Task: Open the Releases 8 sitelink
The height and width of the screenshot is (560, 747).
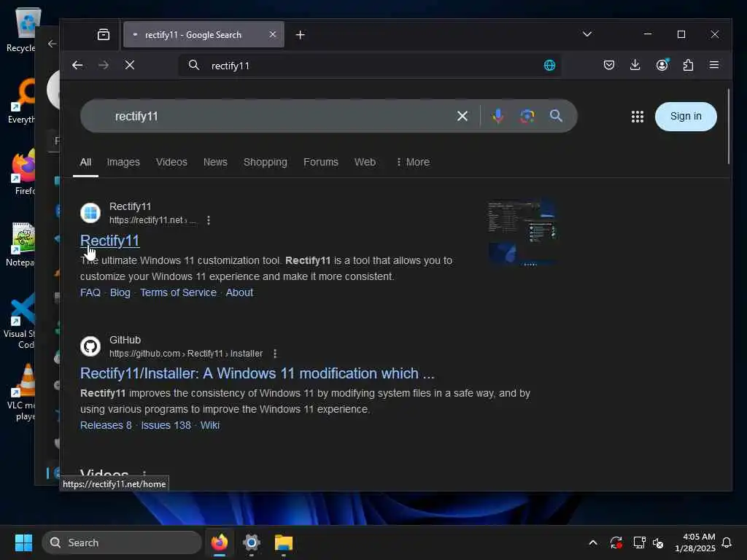Action: [106, 425]
